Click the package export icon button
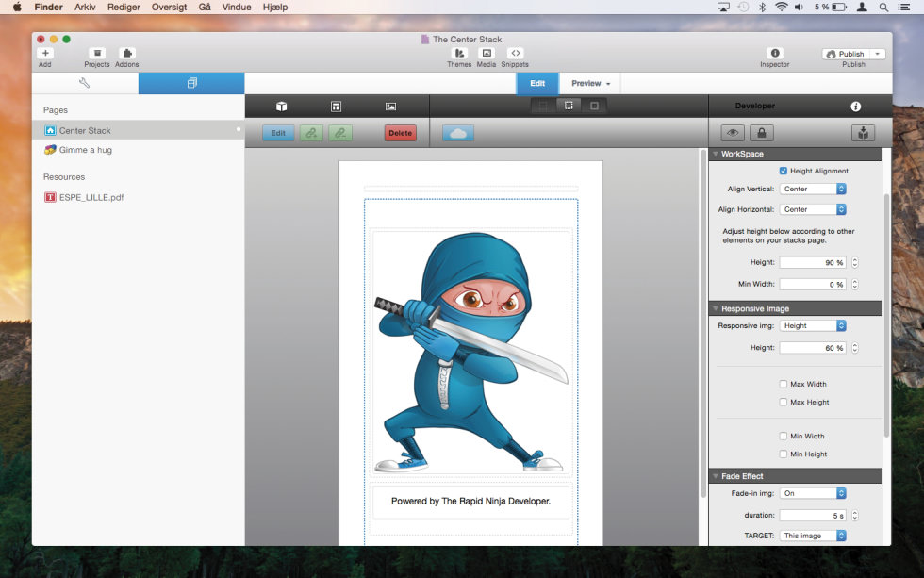The width and height of the screenshot is (924, 578). tap(864, 133)
